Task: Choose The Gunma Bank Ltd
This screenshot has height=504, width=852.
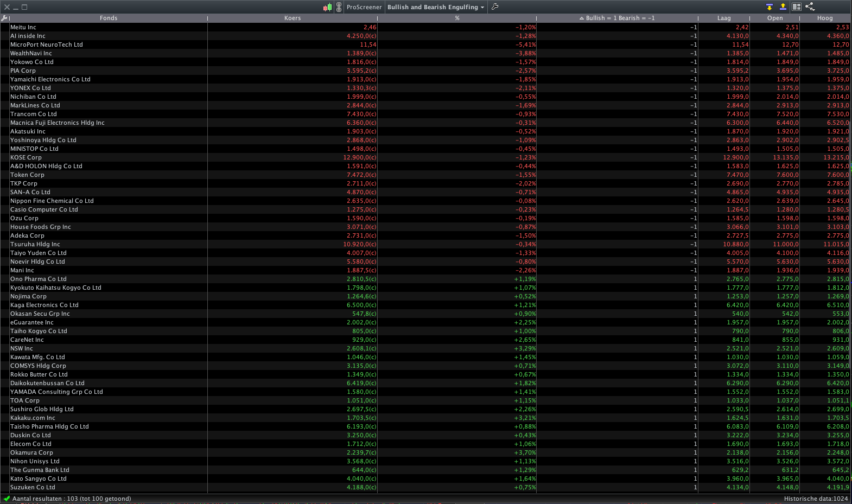Action: (40, 470)
